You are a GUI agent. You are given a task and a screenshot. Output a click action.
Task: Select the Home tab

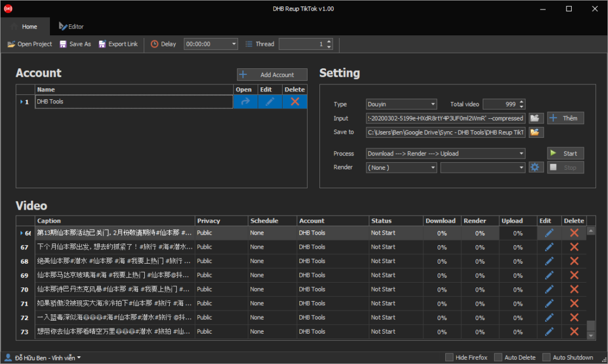[x=26, y=26]
